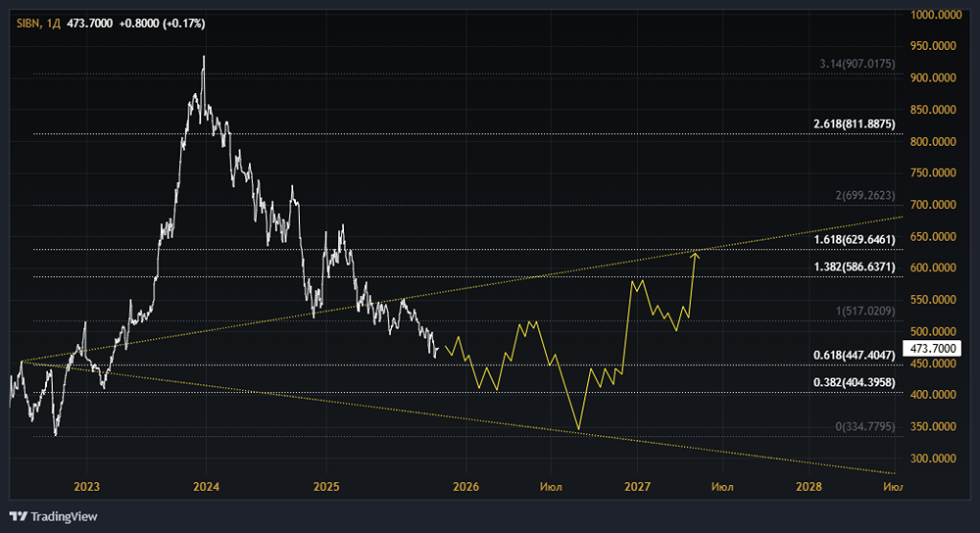Click the +0.8000 (+0.17%) change value
This screenshot has width=980, height=533.
point(162,24)
